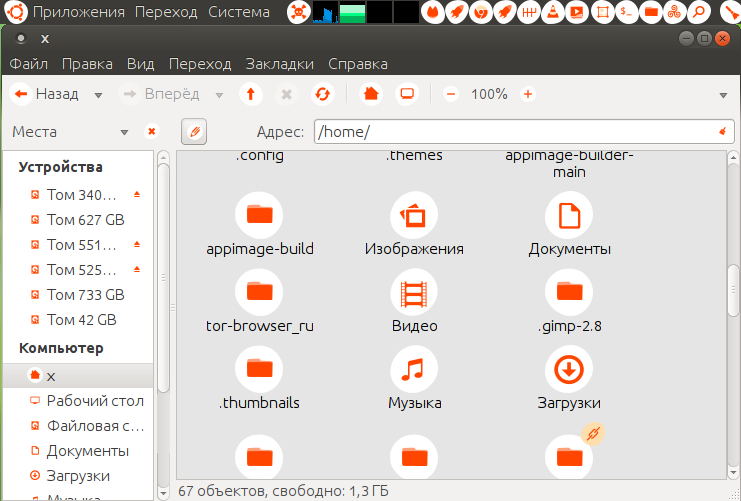Open the Приложения panel menu
This screenshot has height=501, width=741.
pos(79,12)
